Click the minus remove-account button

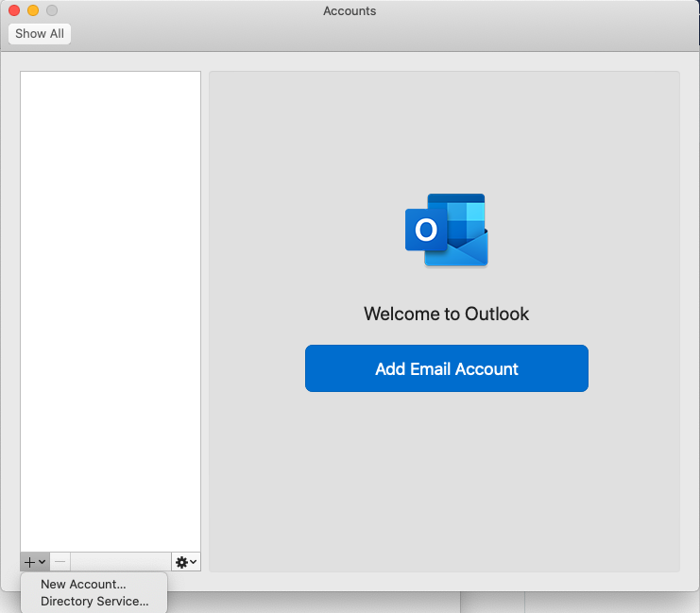click(x=60, y=562)
